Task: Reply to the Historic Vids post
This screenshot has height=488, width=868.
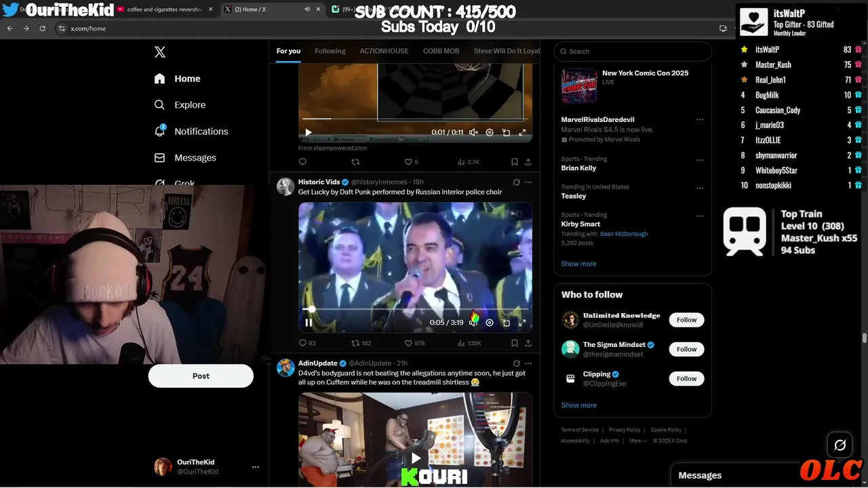Action: point(302,343)
